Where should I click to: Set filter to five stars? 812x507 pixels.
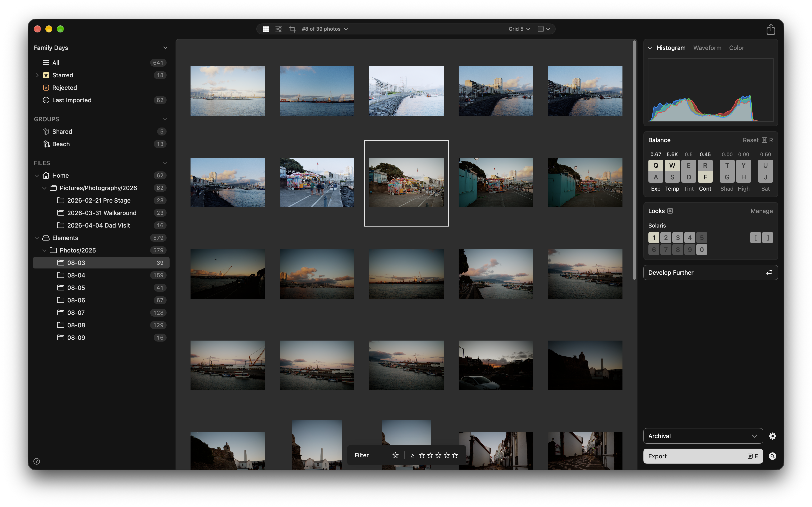[x=455, y=455]
